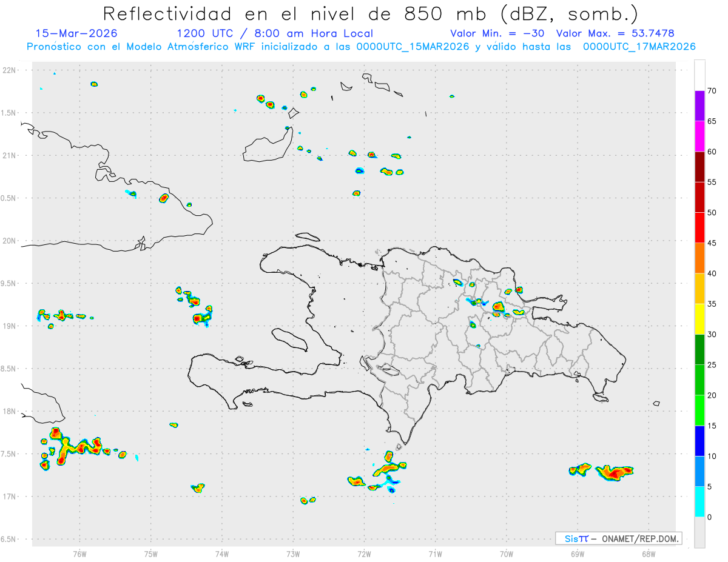Click the '68W' longitude label
This screenshot has height=562, width=728.
pyautogui.click(x=649, y=554)
